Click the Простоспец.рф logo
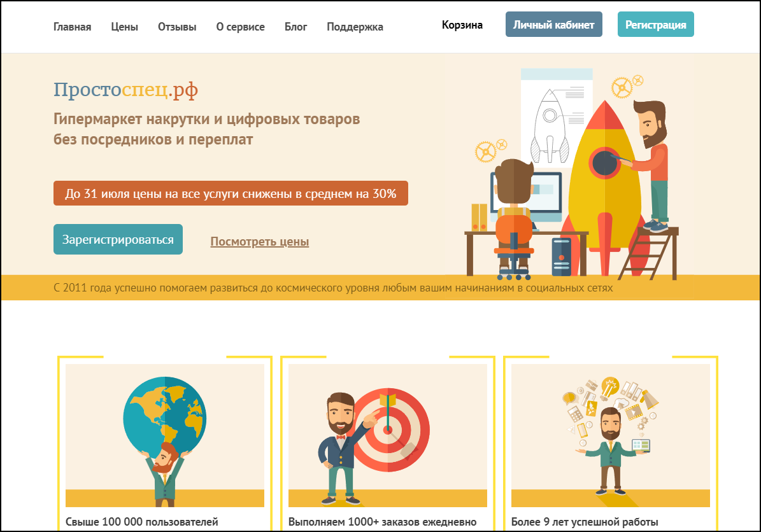 125,90
